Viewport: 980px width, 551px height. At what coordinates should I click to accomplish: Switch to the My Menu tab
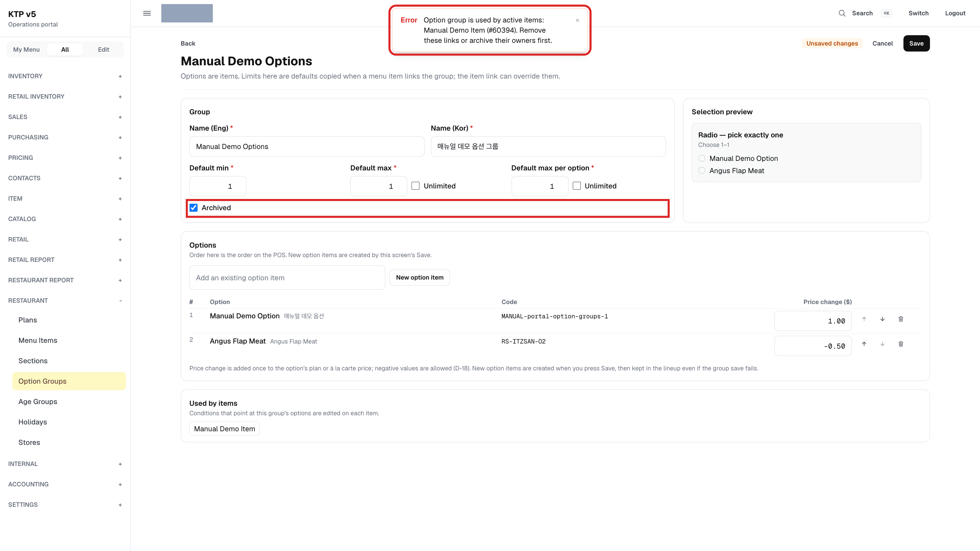pos(26,49)
